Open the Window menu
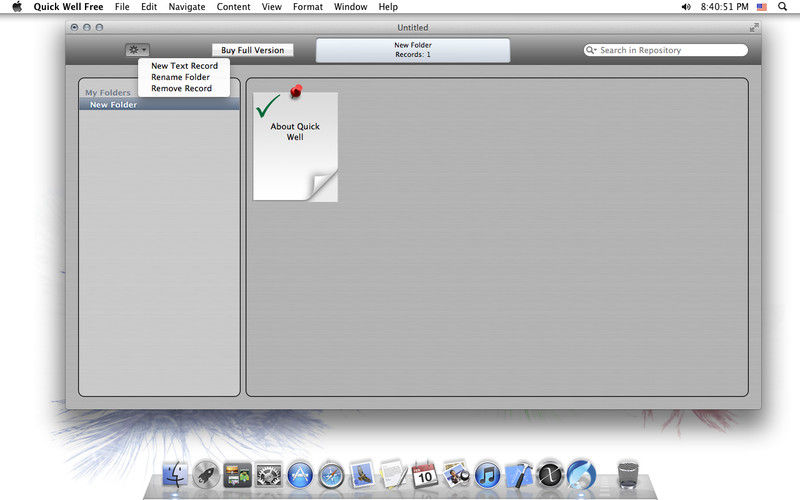This screenshot has height=500, width=800. click(x=351, y=7)
